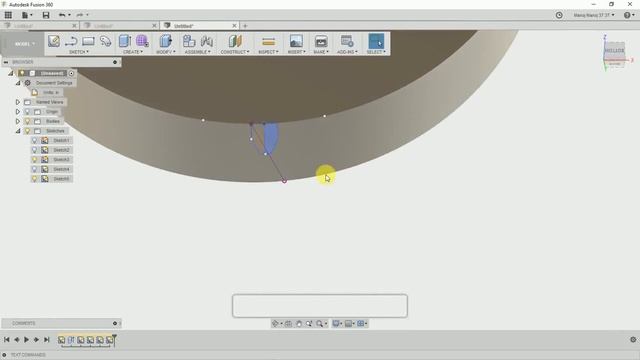The image size is (640, 360).
Task: Add a new design tab
Action: pos(245,26)
